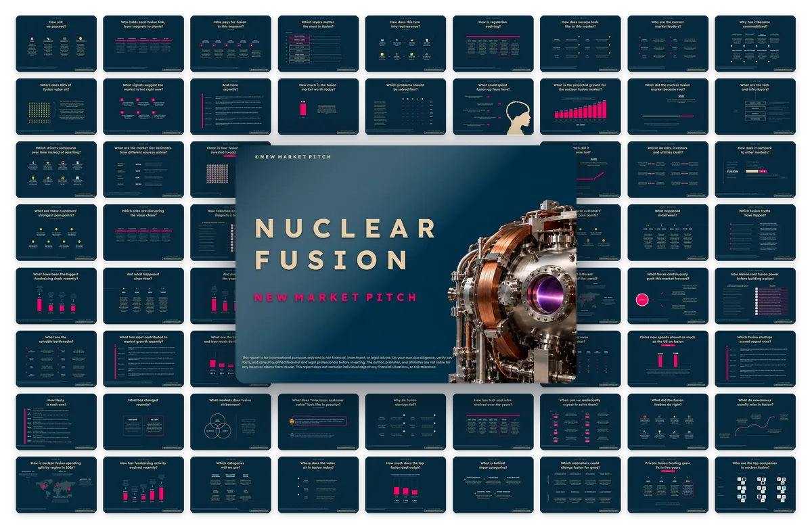The width and height of the screenshot is (812, 529).
Task: Open 'How does it compare to other markets?' slide
Action: [755, 170]
